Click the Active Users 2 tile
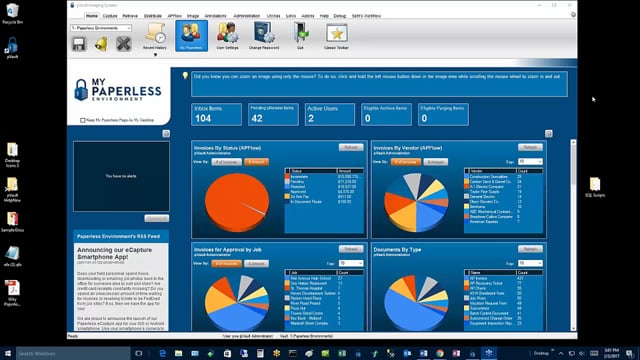This screenshot has height=360, width=640. [x=330, y=114]
